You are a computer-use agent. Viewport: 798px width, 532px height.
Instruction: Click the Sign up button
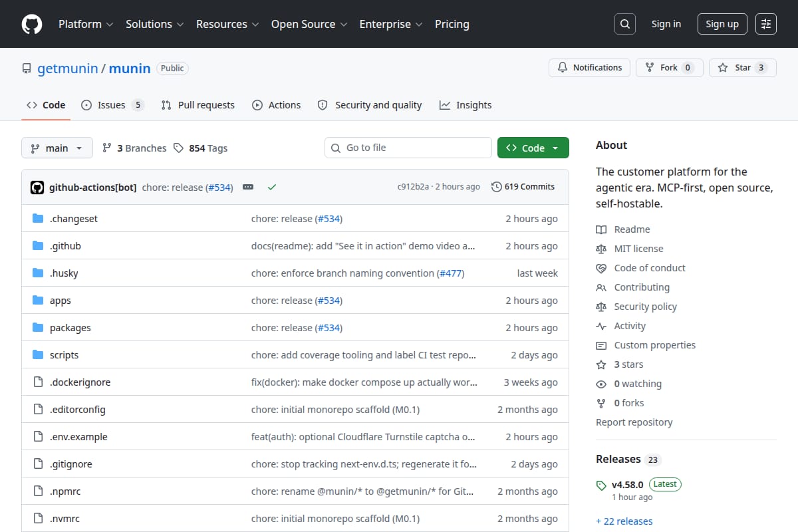coord(722,24)
